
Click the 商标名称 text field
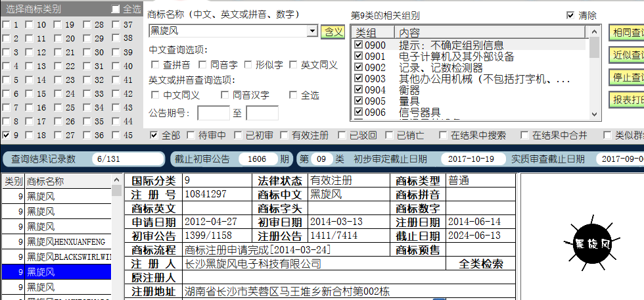pos(228,31)
